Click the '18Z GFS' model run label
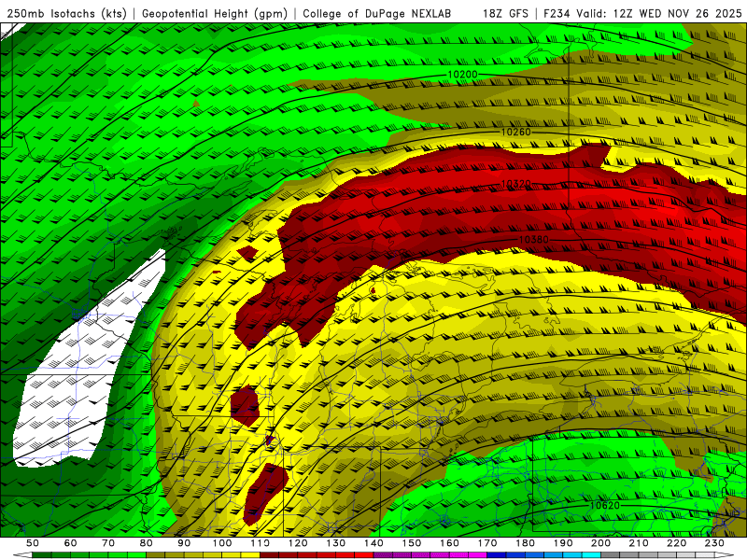Image resolution: width=747 pixels, height=560 pixels. [x=505, y=14]
